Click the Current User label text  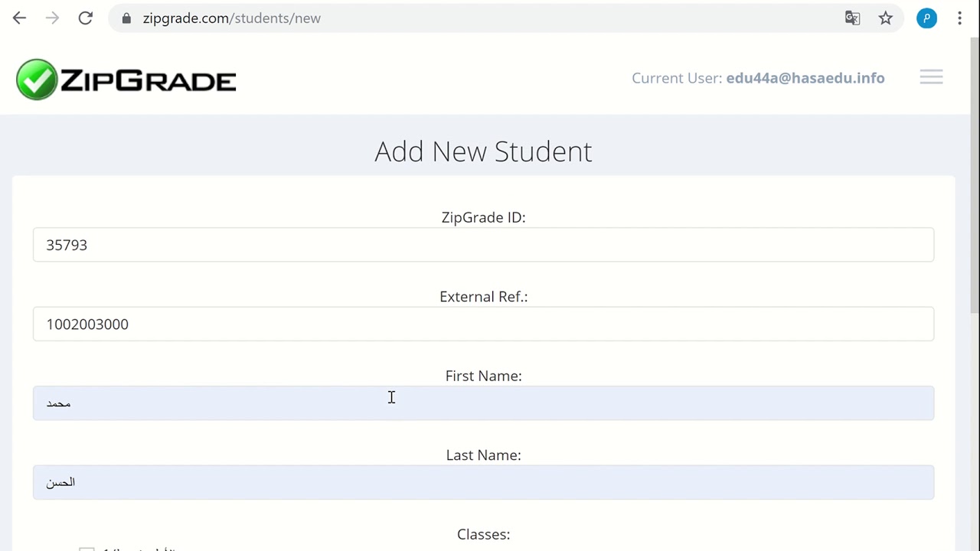click(676, 78)
